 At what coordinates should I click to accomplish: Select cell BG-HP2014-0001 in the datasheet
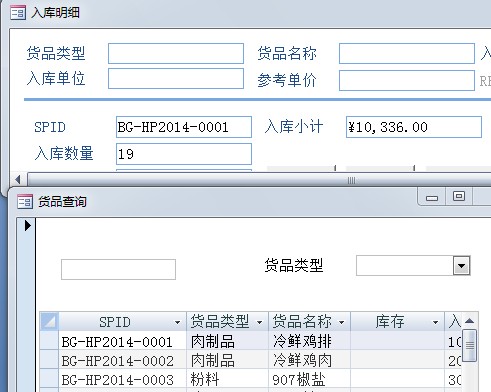(122, 342)
